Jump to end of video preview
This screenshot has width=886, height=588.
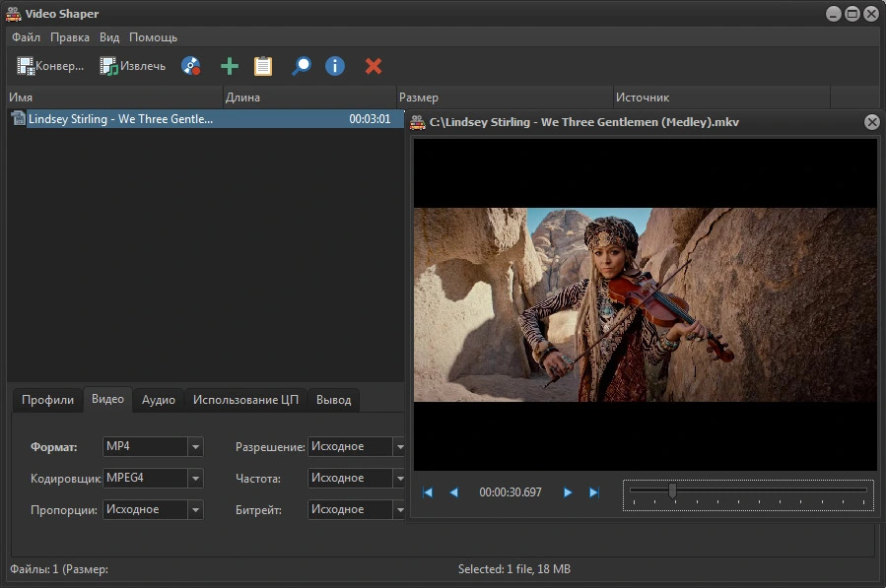(x=593, y=492)
